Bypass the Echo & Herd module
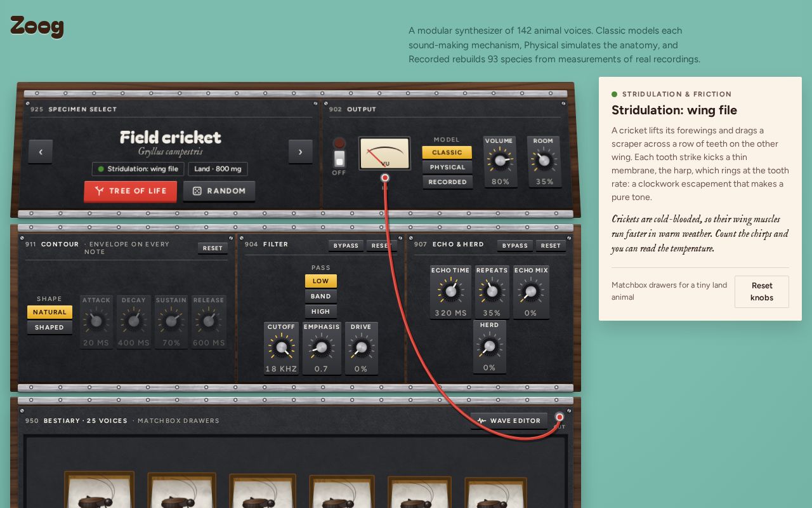812x508 pixels. (514, 246)
